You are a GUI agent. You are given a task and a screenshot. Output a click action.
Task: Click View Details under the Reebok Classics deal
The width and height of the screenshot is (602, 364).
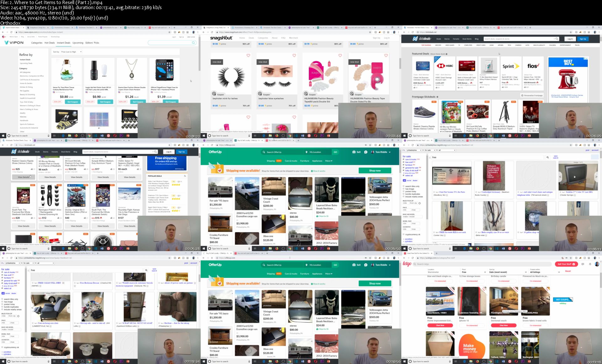click(24, 177)
